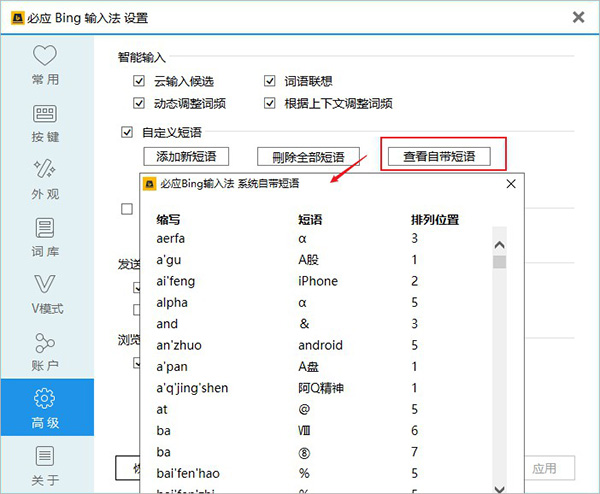Toggle 云输入候选 checkbox
The width and height of the screenshot is (600, 494).
[139, 81]
